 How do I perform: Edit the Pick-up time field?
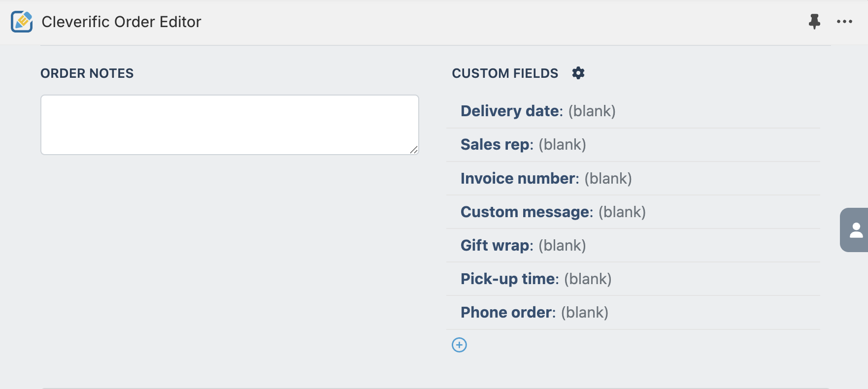click(633, 279)
